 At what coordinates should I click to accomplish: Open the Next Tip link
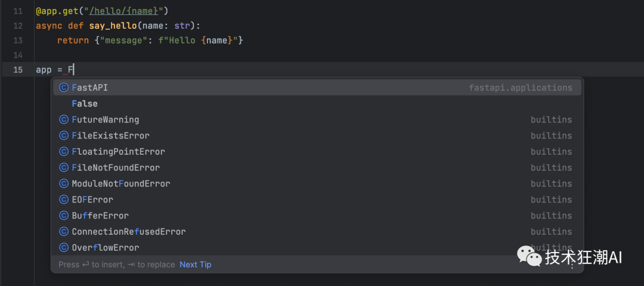tap(196, 265)
